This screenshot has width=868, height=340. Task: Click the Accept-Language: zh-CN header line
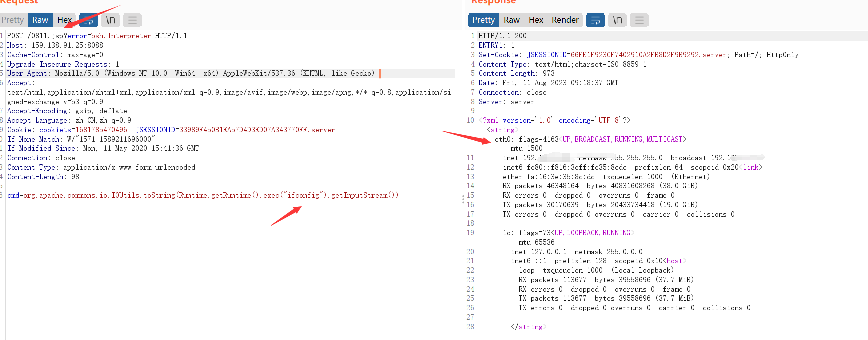[69, 120]
